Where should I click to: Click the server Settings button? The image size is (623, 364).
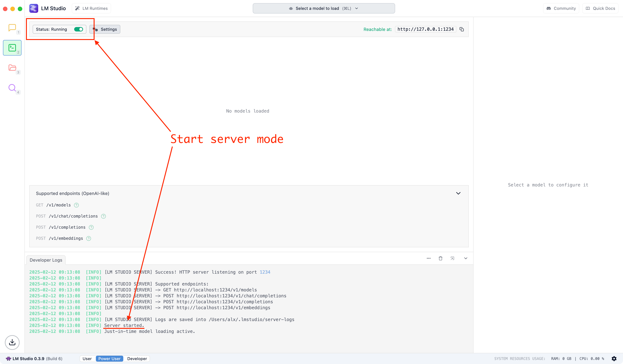[105, 29]
